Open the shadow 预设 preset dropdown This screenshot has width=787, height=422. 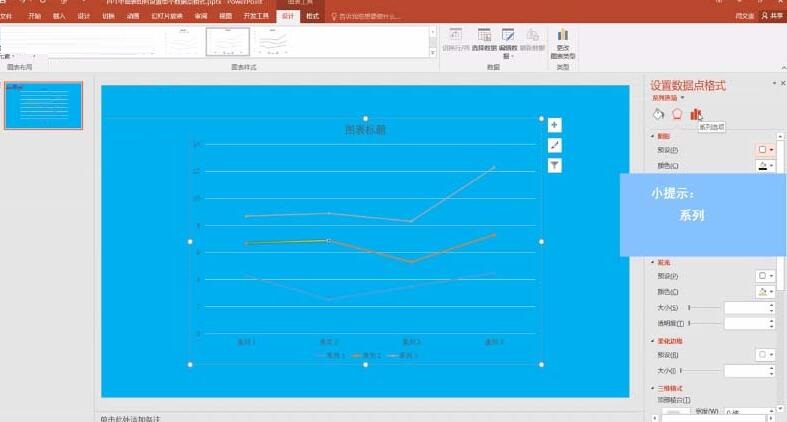pyautogui.click(x=765, y=150)
